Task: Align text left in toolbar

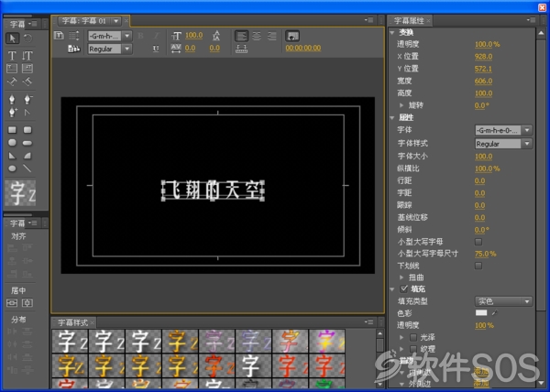Action: (241, 36)
